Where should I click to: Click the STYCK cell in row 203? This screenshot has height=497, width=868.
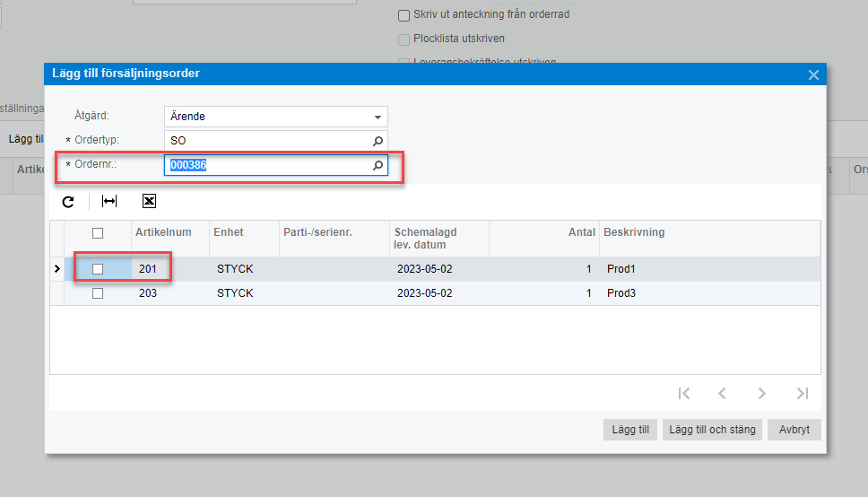pos(244,293)
